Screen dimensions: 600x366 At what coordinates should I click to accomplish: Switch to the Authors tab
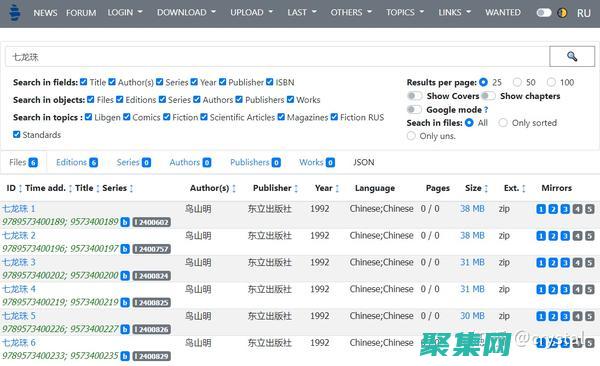[190, 162]
